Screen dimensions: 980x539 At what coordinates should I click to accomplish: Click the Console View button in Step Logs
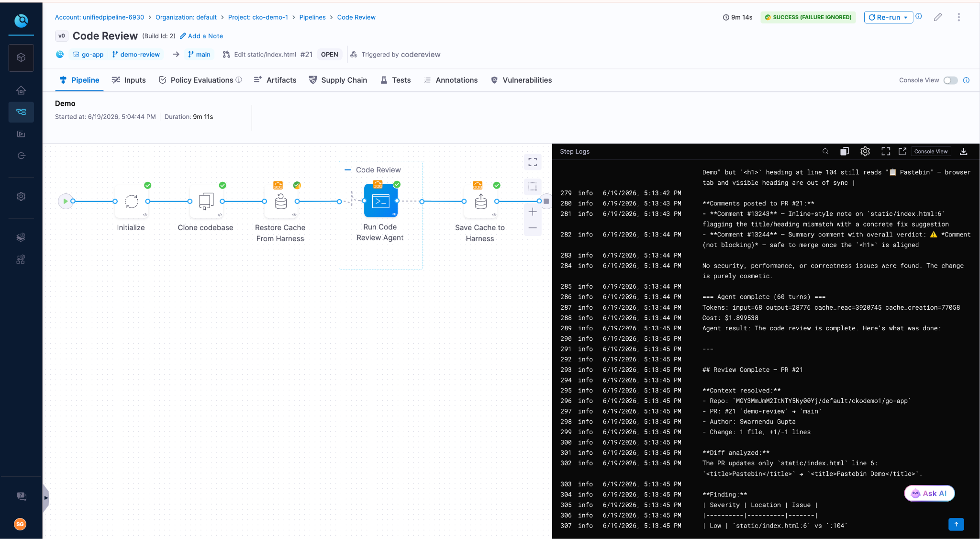(931, 151)
